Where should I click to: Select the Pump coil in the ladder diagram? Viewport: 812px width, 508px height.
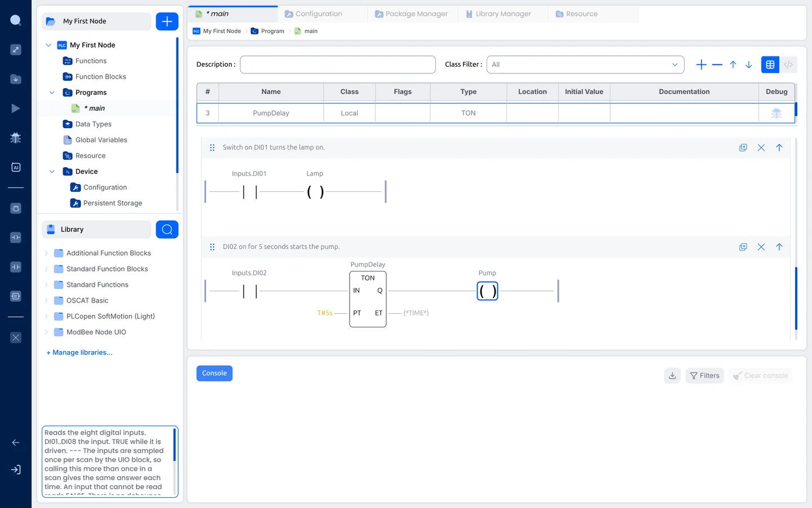[x=488, y=291]
